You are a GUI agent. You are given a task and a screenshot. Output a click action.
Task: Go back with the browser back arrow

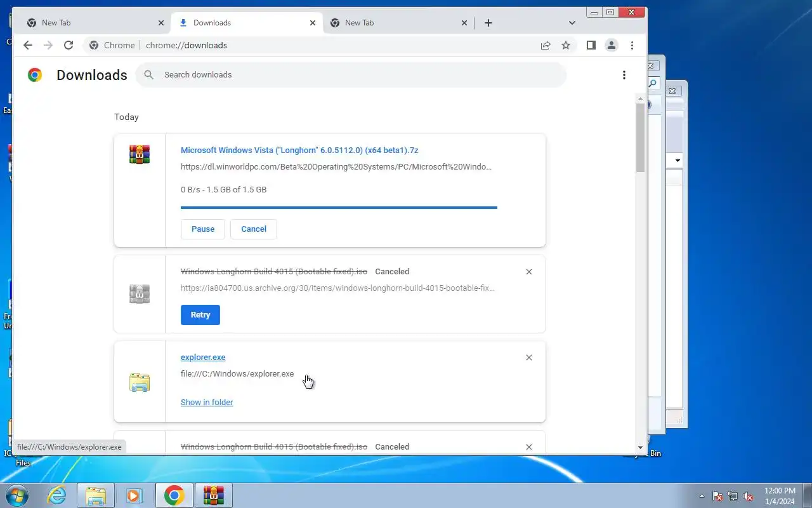point(27,45)
